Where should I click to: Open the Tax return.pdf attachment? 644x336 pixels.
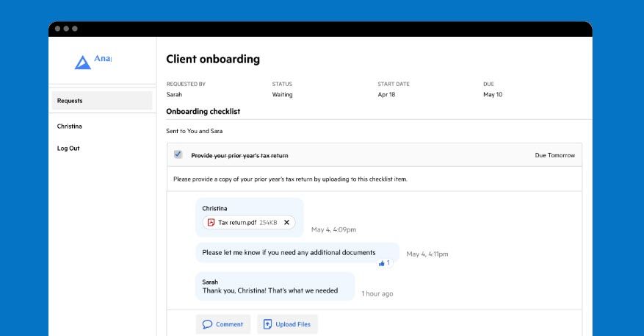pos(249,223)
